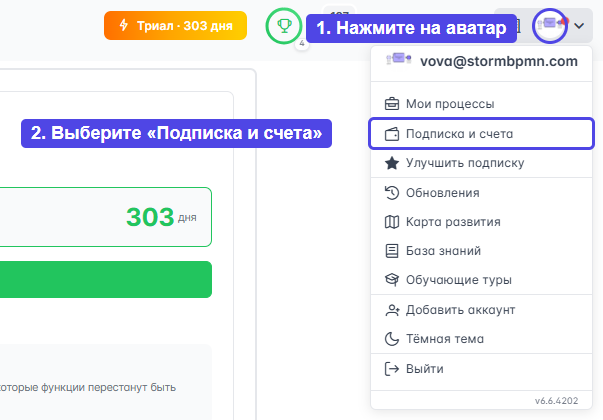Click the Выйти logout icon

[x=392, y=369]
